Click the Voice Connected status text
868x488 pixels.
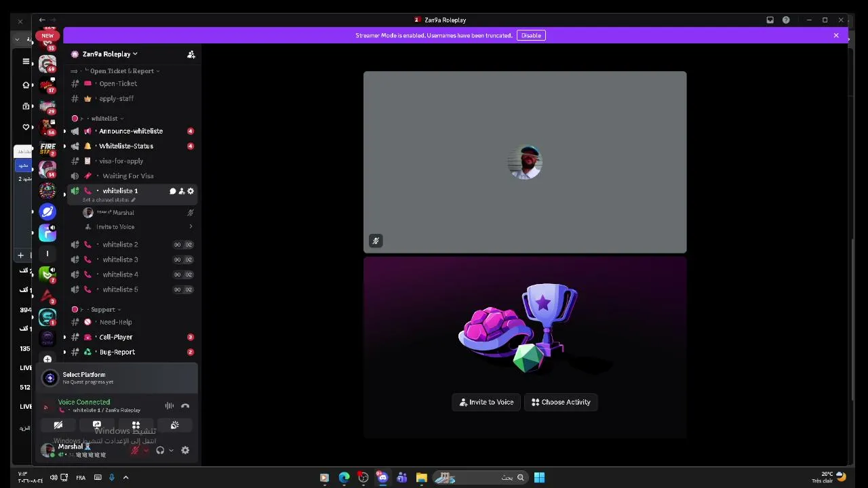[84, 402]
